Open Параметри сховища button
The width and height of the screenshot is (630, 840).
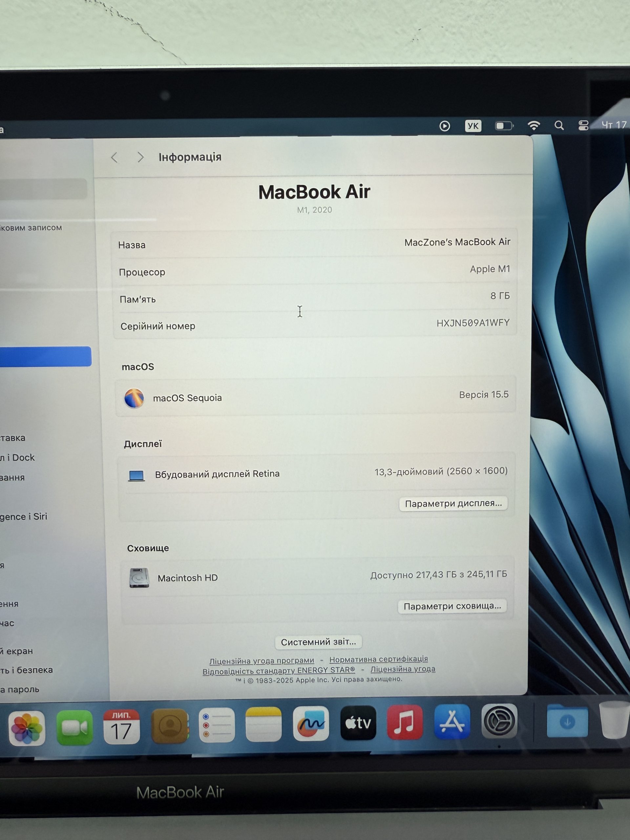452,606
